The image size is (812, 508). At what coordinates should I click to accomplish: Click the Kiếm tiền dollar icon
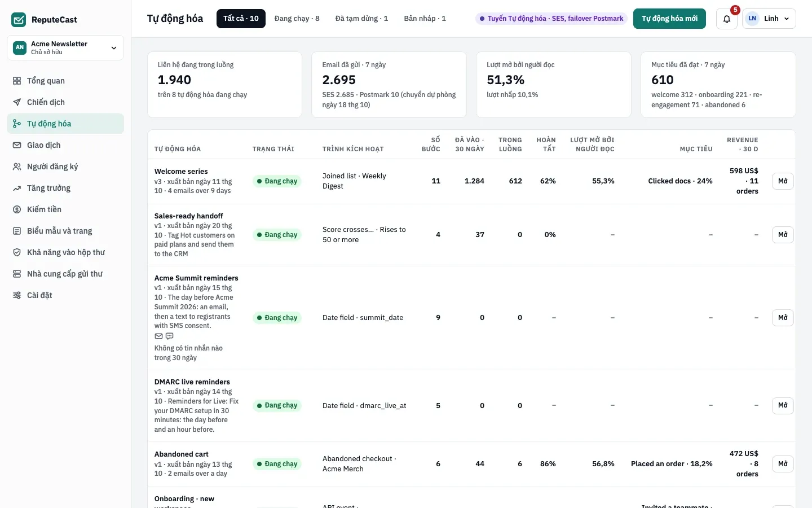click(17, 209)
